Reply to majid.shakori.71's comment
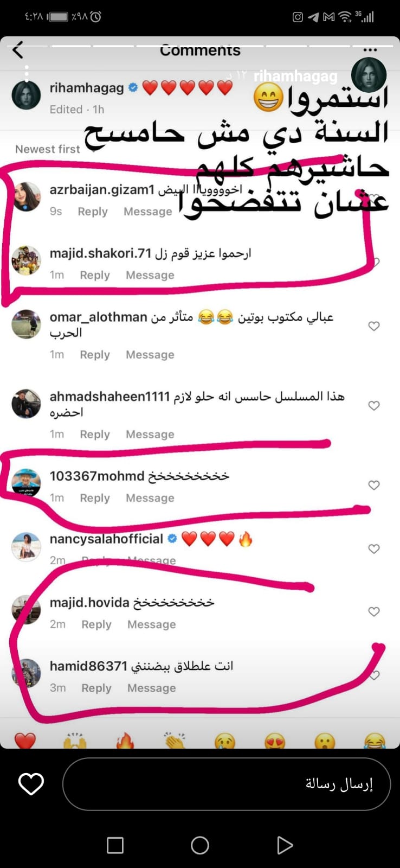The image size is (400, 868). [95, 275]
